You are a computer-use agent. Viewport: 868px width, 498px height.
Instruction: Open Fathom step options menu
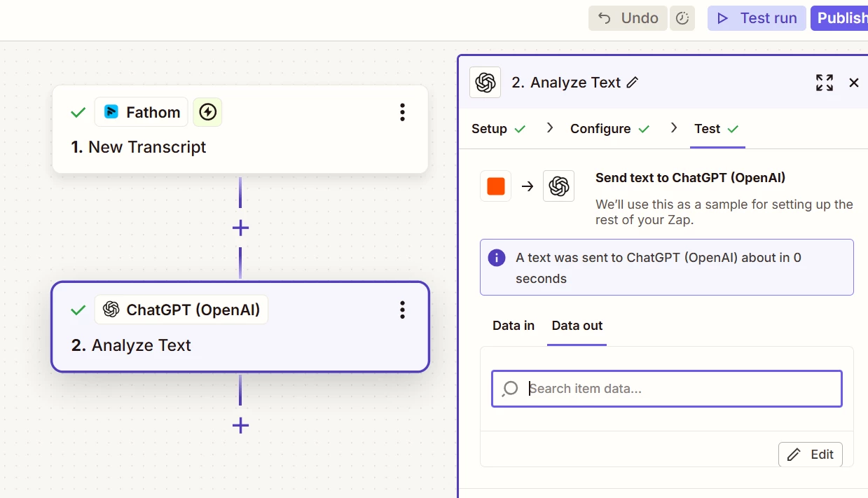(x=402, y=112)
